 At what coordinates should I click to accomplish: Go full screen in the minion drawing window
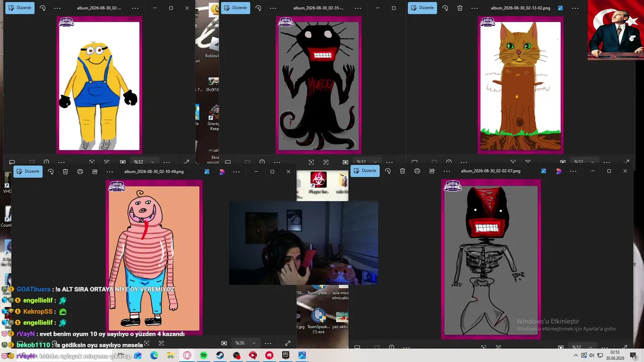[187, 162]
